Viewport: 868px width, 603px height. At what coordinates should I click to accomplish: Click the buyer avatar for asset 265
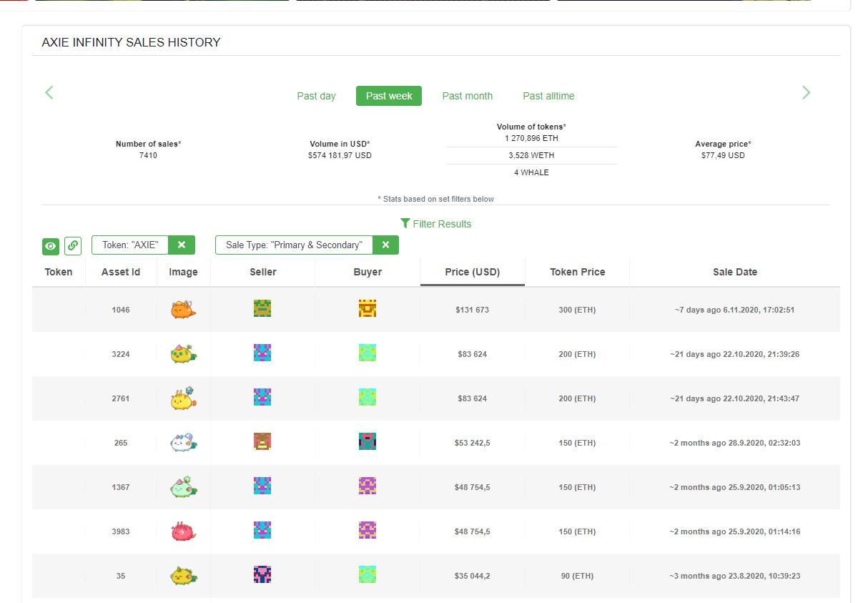(x=368, y=441)
